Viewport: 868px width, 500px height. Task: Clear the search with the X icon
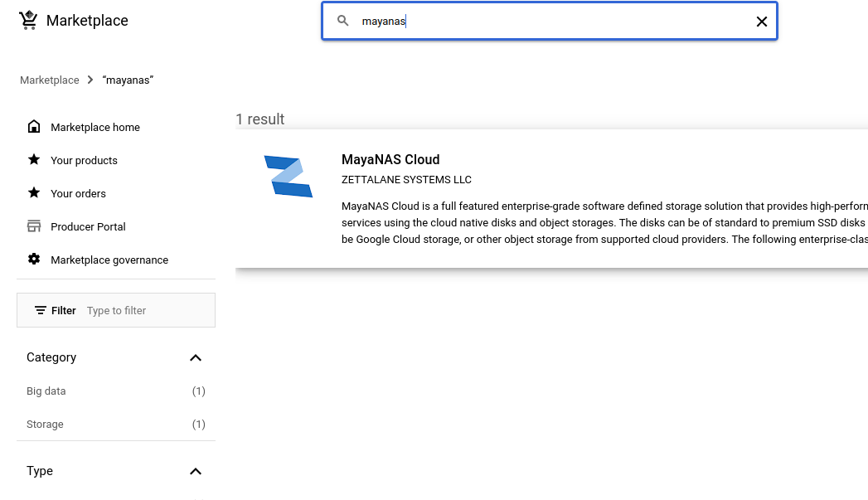761,22
